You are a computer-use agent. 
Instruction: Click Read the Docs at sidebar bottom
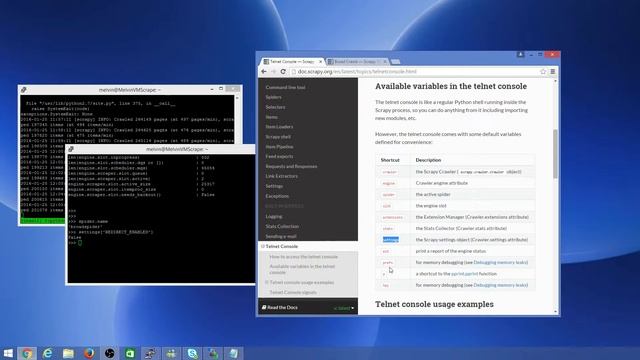click(280, 307)
